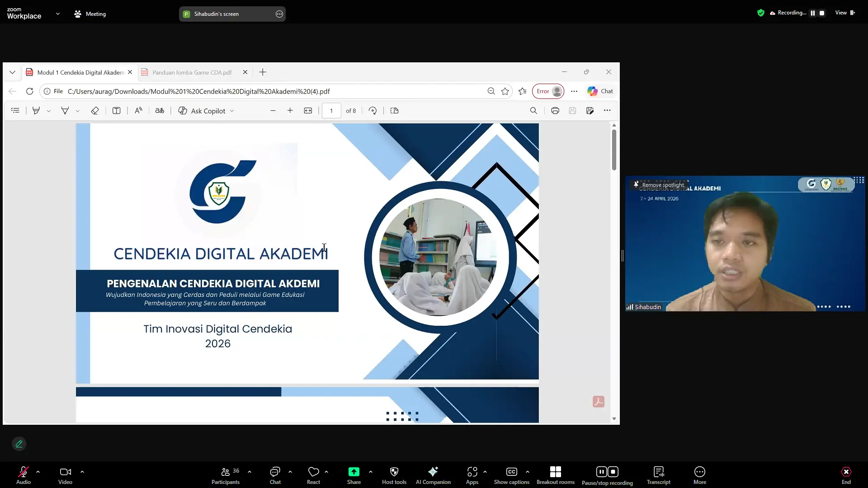
Task: Select the Modul 1 Cendekia Digital Akademi tab
Action: click(x=80, y=72)
